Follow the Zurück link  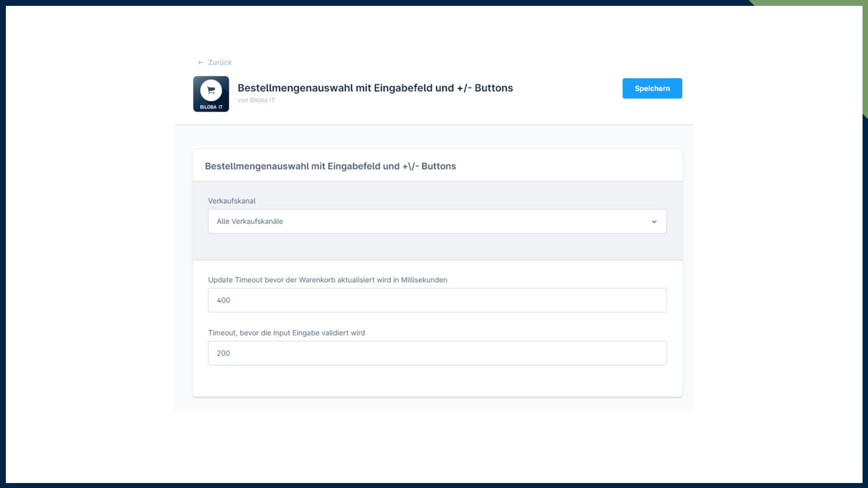click(219, 62)
